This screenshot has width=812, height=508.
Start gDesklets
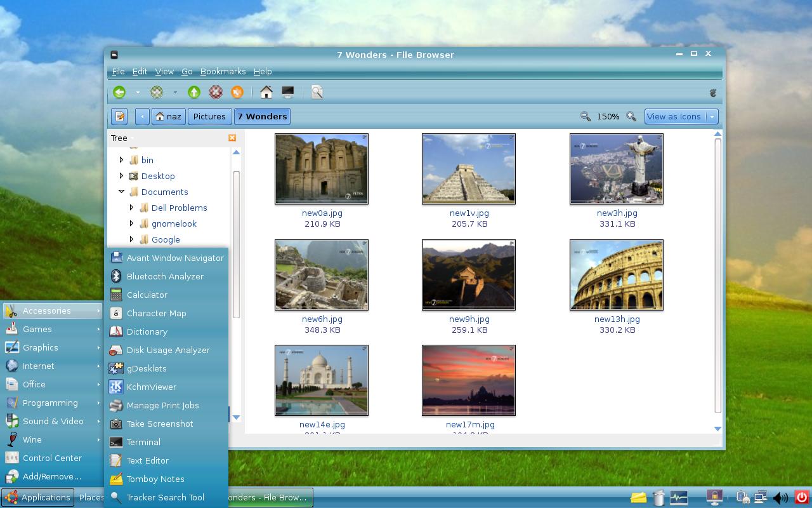click(166, 368)
